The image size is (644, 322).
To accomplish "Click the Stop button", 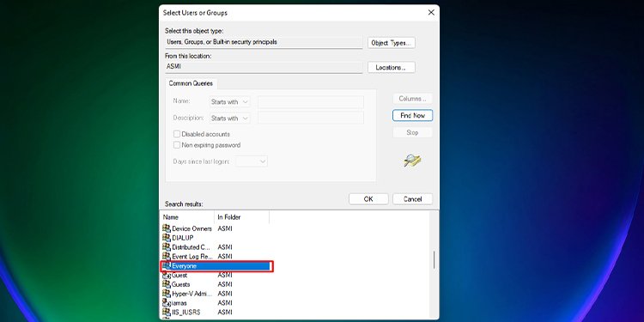I will (413, 132).
